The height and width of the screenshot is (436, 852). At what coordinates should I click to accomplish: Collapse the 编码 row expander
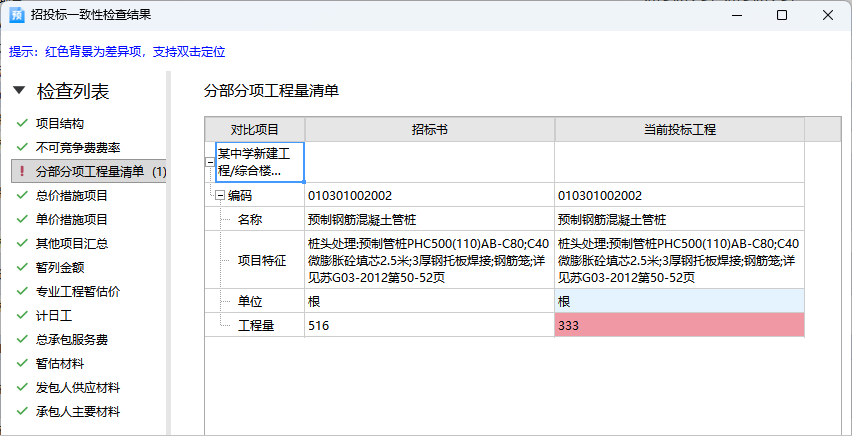(220, 196)
